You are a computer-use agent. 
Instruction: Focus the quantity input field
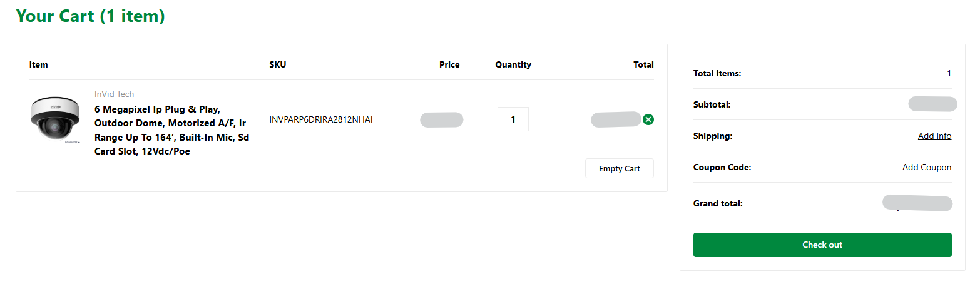(x=513, y=119)
